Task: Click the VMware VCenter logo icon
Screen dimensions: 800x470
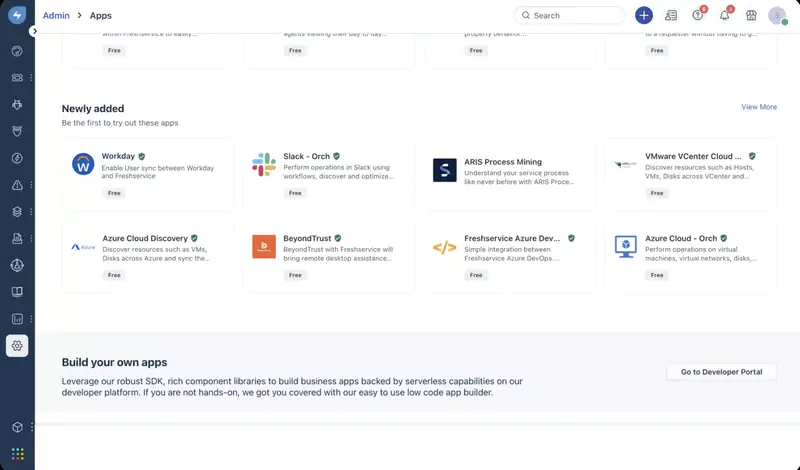Action: click(626, 164)
